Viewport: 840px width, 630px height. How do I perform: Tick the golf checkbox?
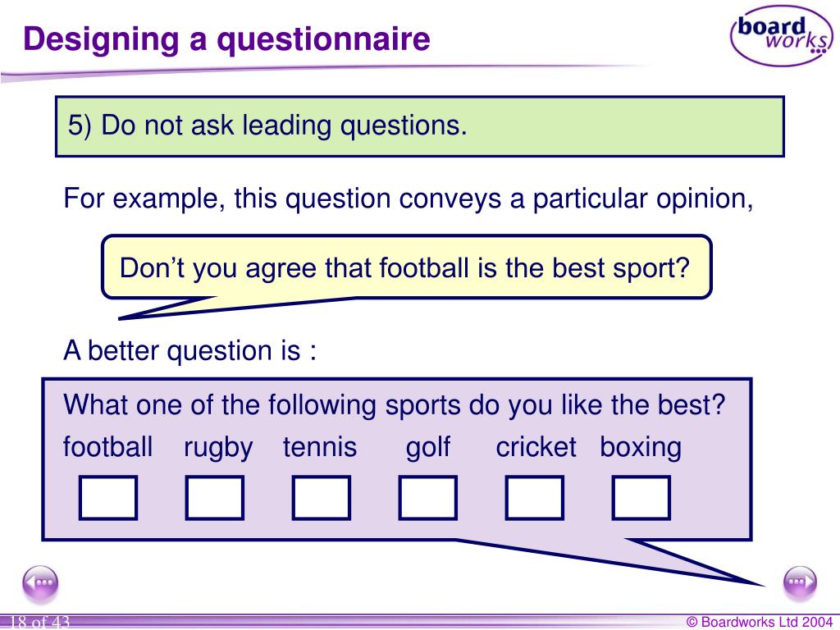[x=428, y=498]
